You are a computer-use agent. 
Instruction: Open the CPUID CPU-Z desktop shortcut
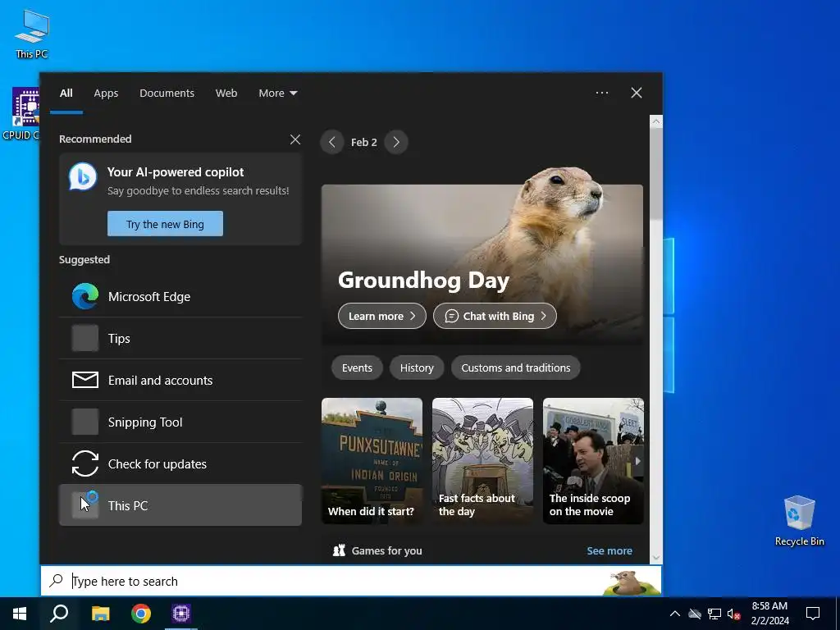tap(21, 113)
